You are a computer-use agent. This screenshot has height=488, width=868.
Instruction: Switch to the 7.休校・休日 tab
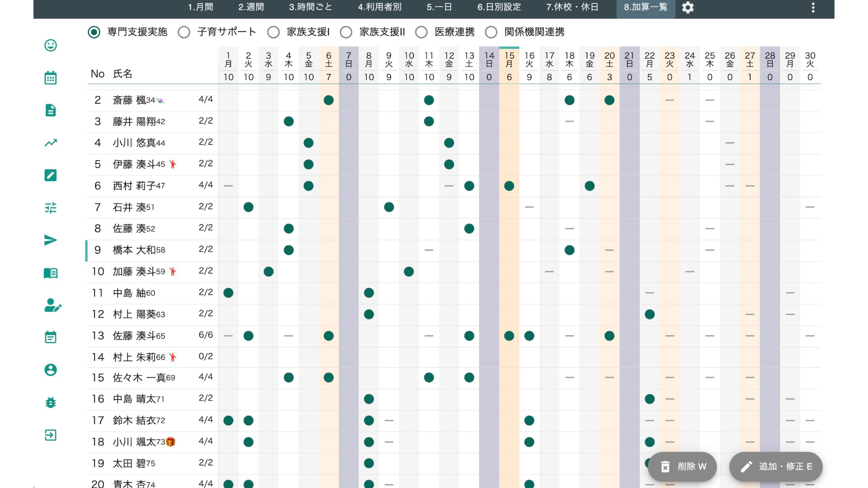(x=572, y=7)
